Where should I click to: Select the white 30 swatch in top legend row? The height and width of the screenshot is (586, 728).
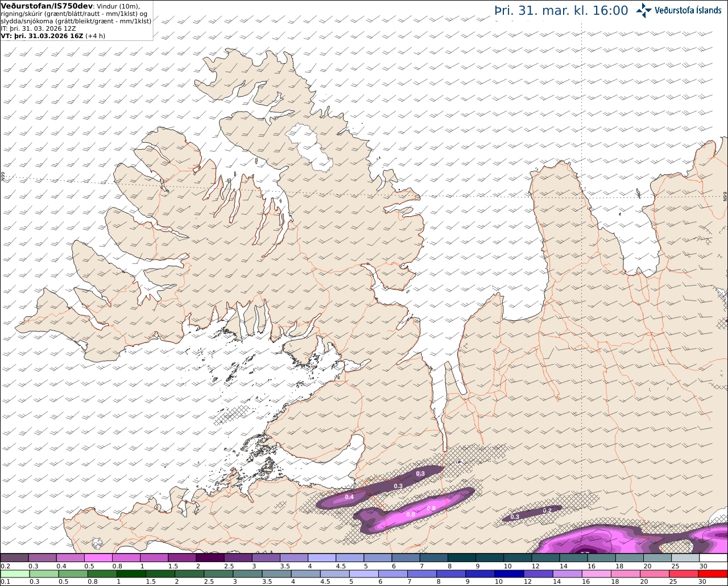(x=713, y=558)
